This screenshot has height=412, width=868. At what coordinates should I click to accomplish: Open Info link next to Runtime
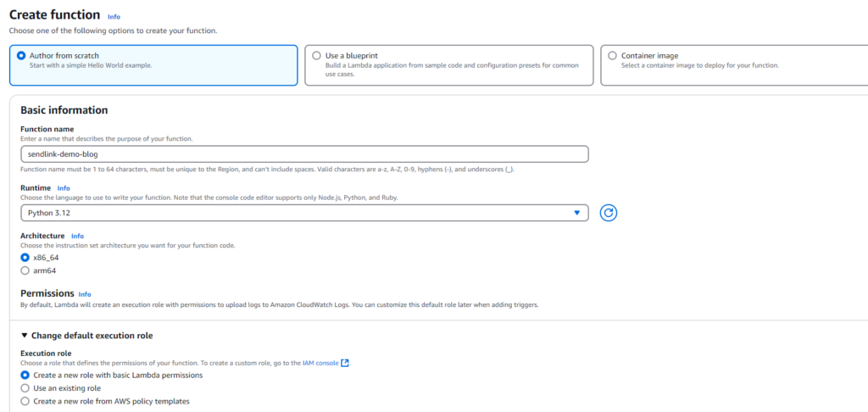(x=64, y=188)
